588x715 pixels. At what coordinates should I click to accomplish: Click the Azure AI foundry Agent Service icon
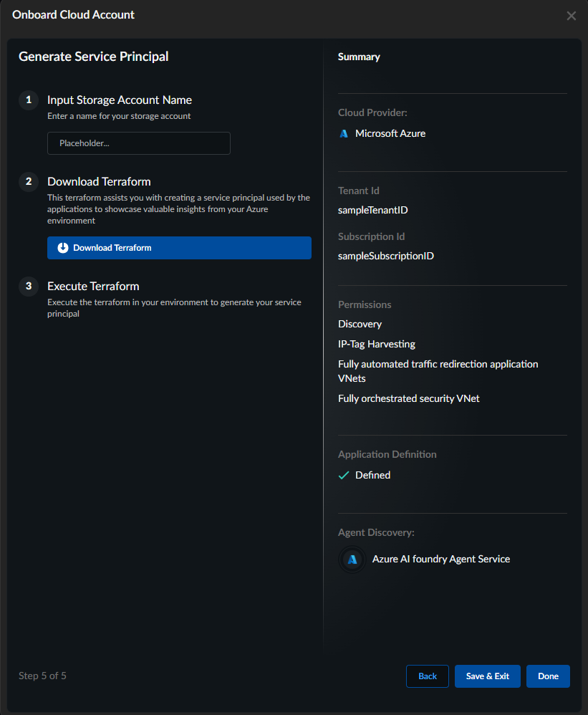(352, 560)
